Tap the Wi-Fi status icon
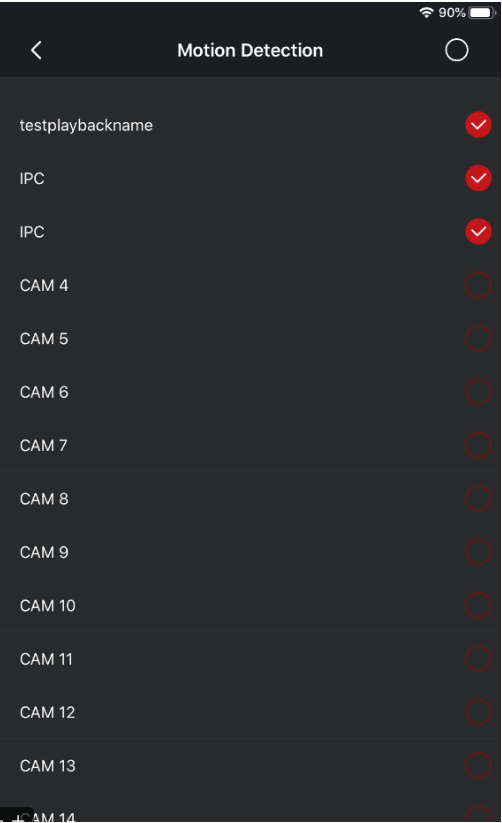 (x=426, y=12)
